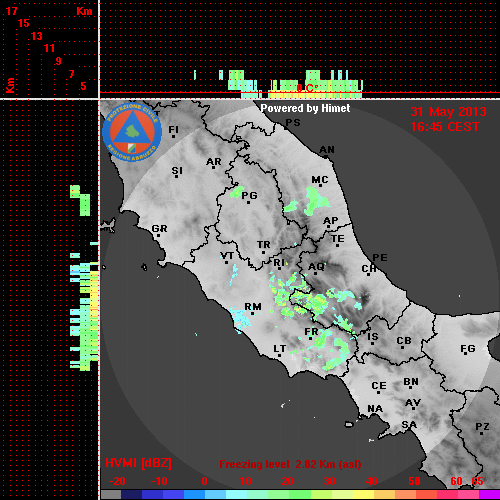This screenshot has width=500, height=500.
Task: Click the Protezione Civile Abruzzo logo
Action: click(132, 133)
